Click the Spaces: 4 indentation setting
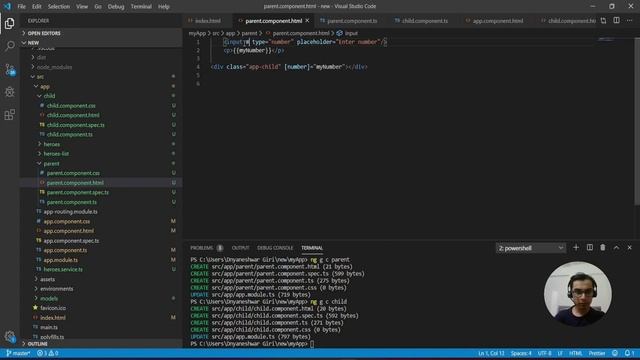The width and height of the screenshot is (640, 360). (x=521, y=353)
